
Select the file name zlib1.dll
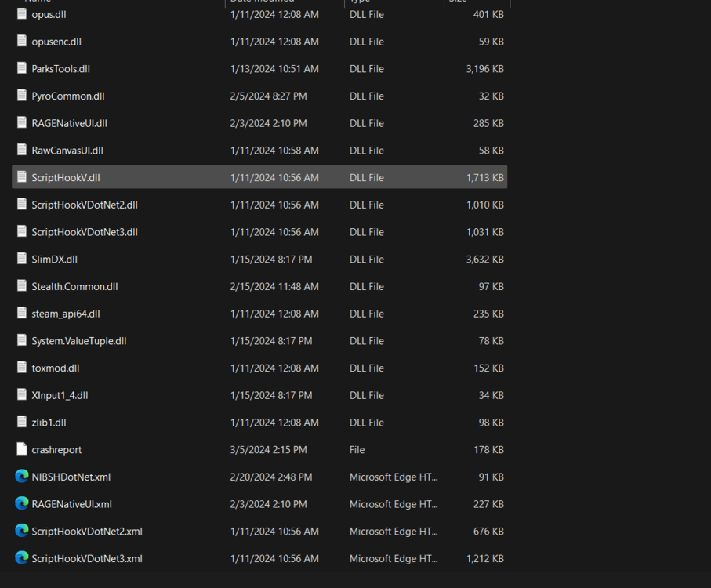tap(49, 423)
